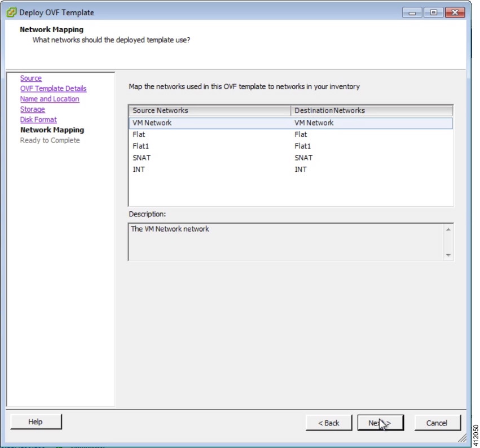Image resolution: width=480 pixels, height=448 pixels.
Task: Cancel the OVF deployment wizard
Action: click(x=438, y=423)
